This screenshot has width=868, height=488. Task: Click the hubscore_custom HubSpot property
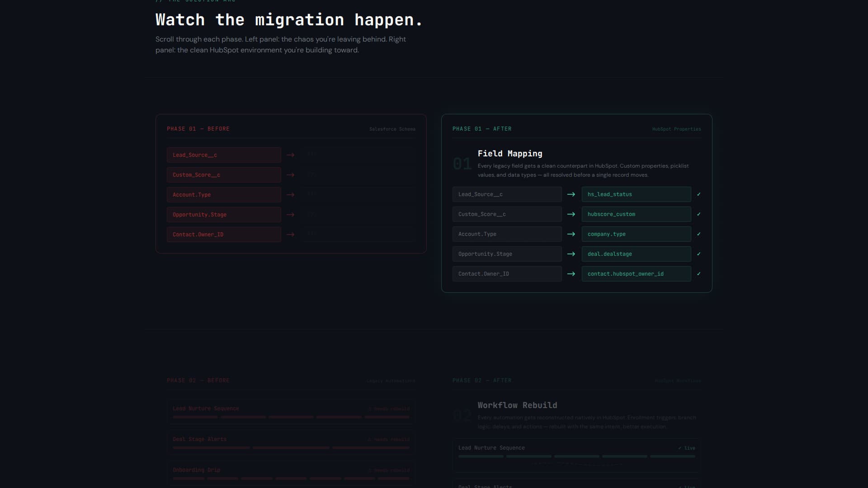[x=637, y=214]
